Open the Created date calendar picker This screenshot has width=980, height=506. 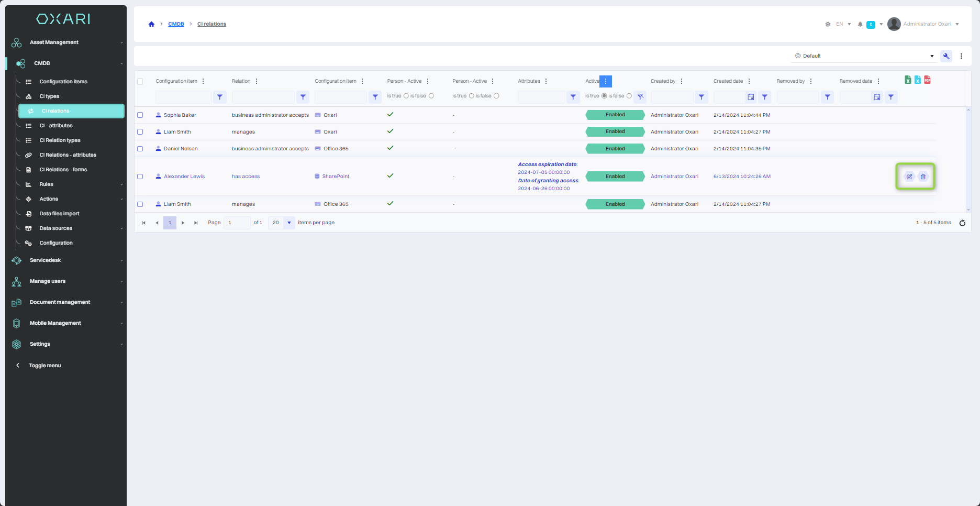pyautogui.click(x=751, y=97)
